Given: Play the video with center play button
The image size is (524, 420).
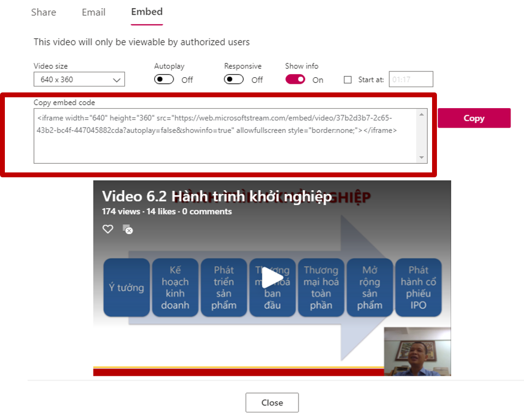Looking at the screenshot, I should [272, 278].
